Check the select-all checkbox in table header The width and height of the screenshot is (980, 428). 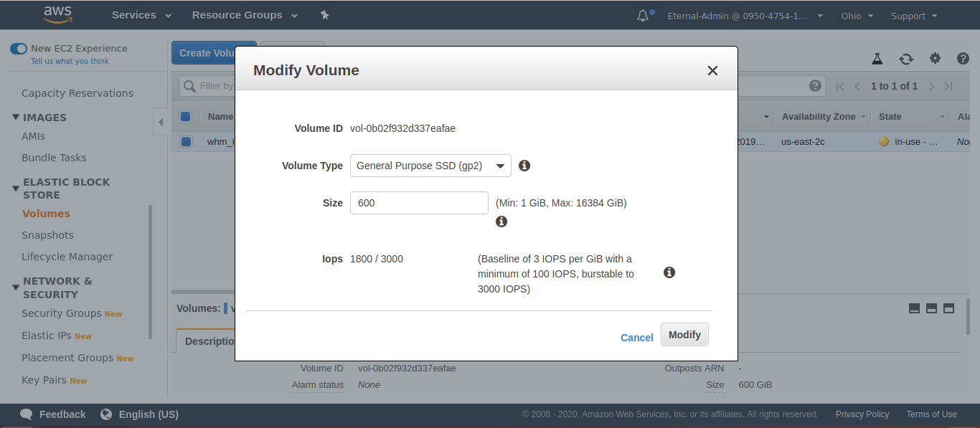pyautogui.click(x=186, y=117)
